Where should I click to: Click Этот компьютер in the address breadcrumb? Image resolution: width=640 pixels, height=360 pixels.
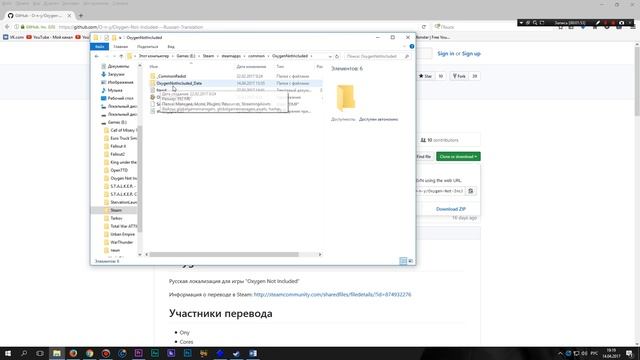click(153, 56)
